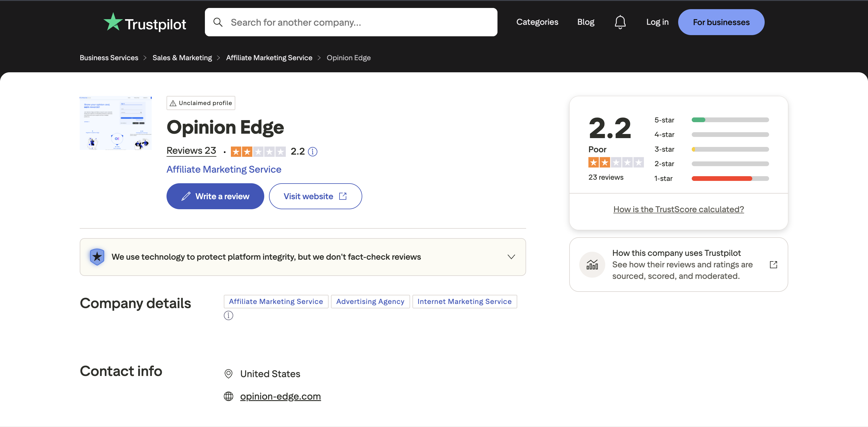
Task: Click the For businesses button
Action: (x=721, y=22)
